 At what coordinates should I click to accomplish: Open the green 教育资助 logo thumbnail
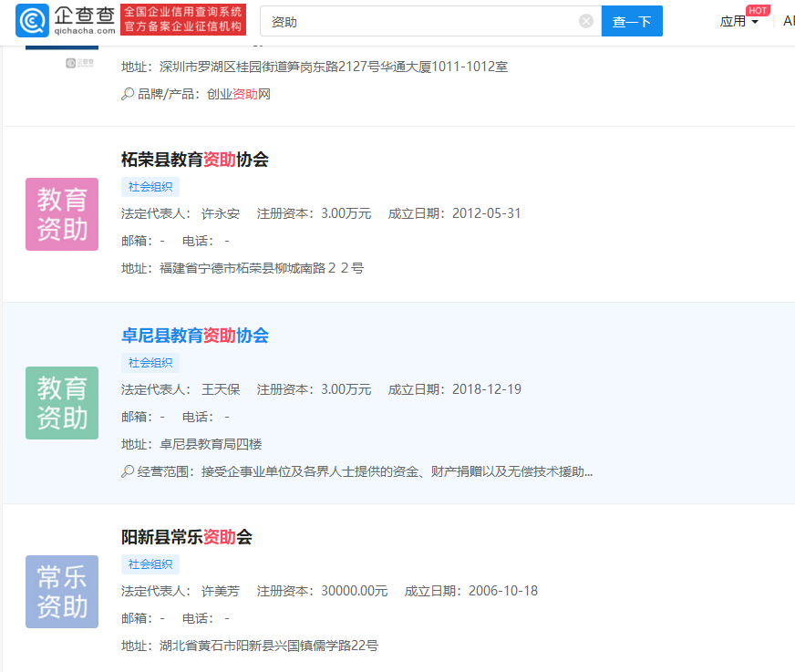point(62,403)
